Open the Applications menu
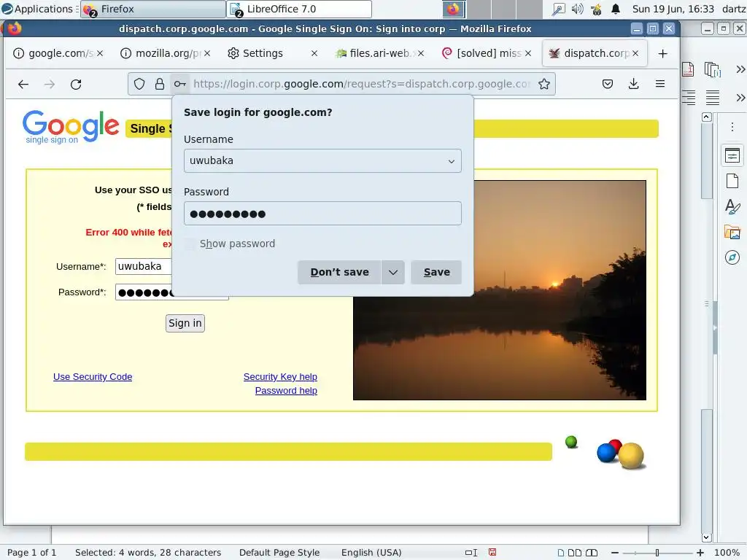 pos(39,9)
